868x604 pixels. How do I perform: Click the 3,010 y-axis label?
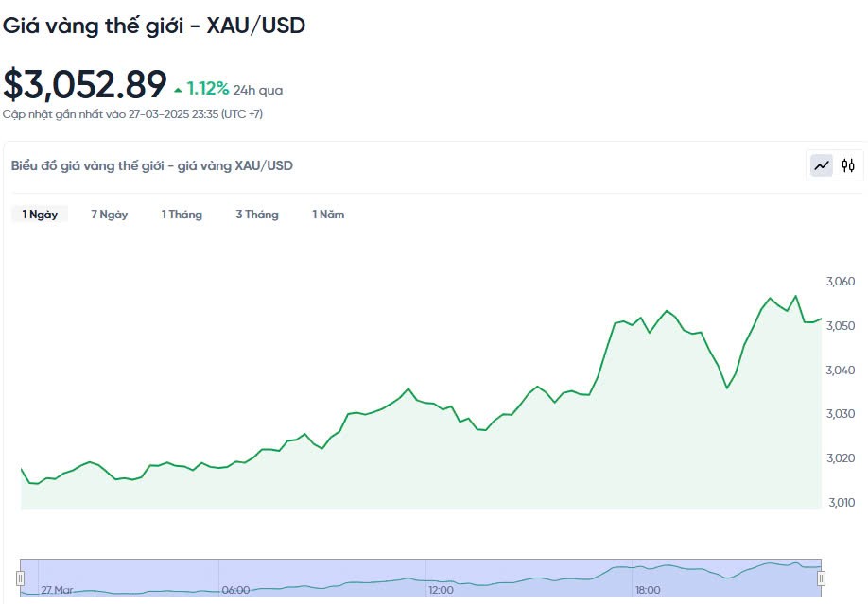(x=840, y=503)
